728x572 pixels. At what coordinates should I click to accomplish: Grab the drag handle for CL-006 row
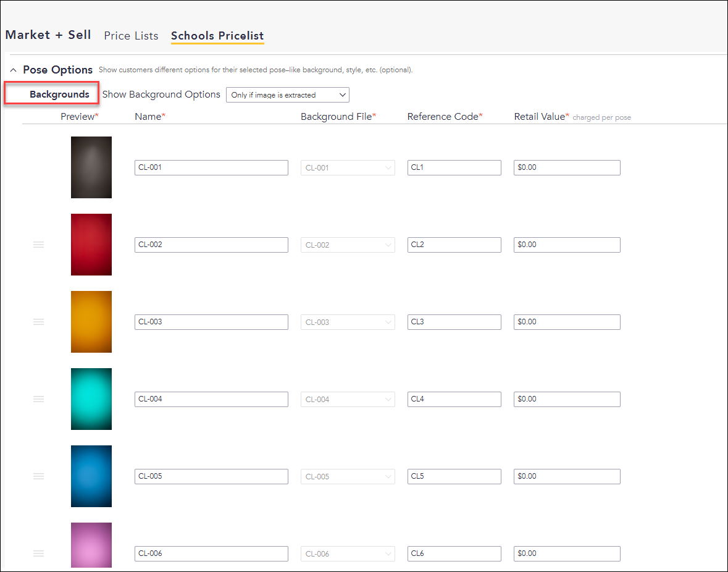point(38,553)
